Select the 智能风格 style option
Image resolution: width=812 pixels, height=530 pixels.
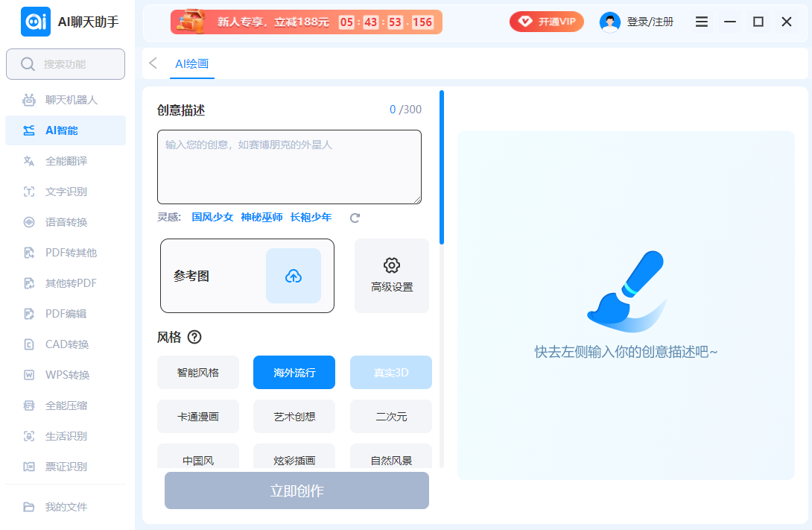click(x=198, y=373)
